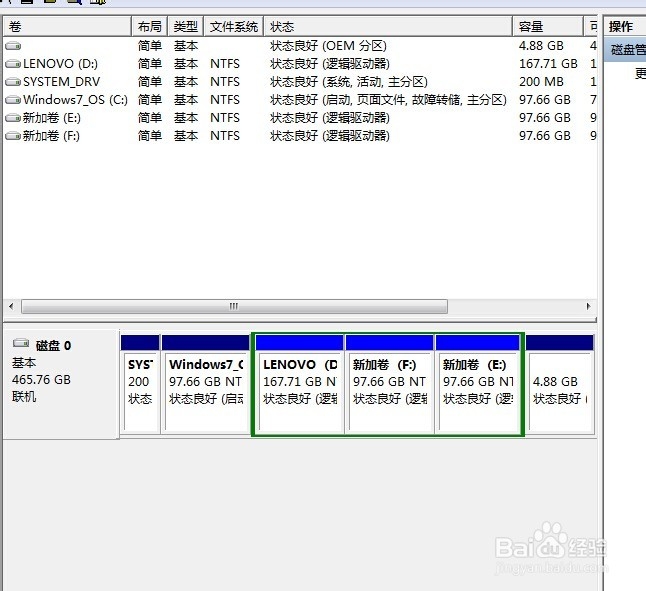Screen dimensions: 646x591
Task: Click the SYSTEM_DRV volume drive icon
Action: (x=13, y=82)
